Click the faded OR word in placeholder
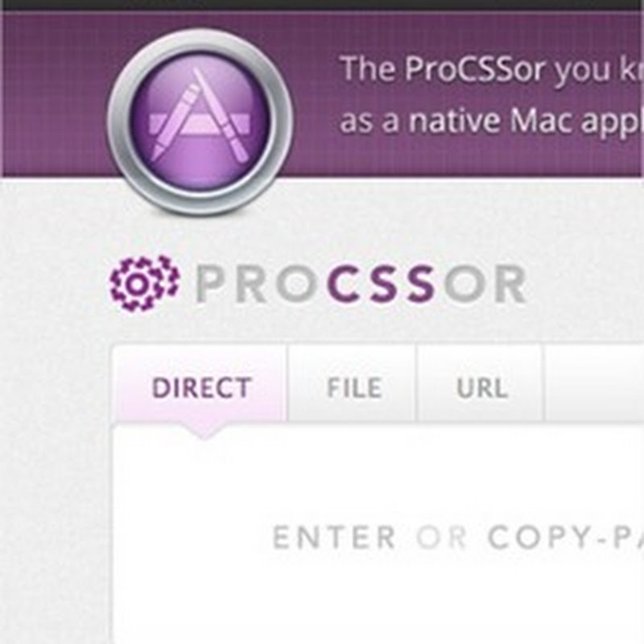This screenshot has width=644, height=644. (441, 537)
